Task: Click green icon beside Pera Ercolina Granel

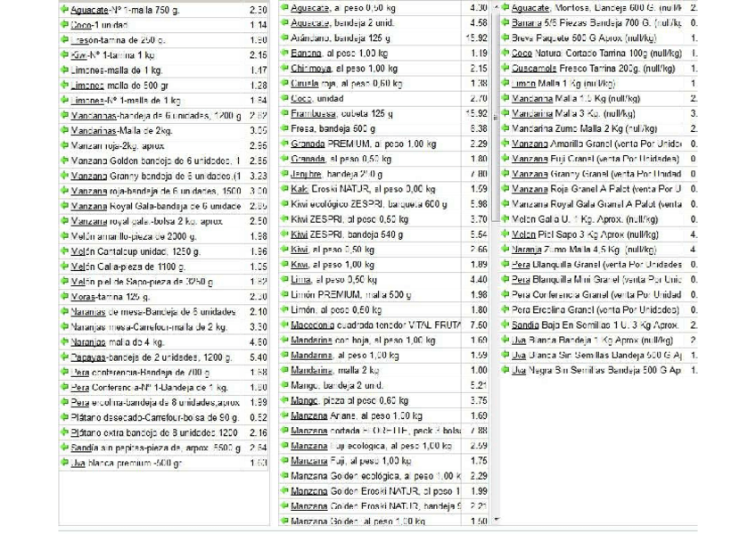Action: click(x=505, y=309)
